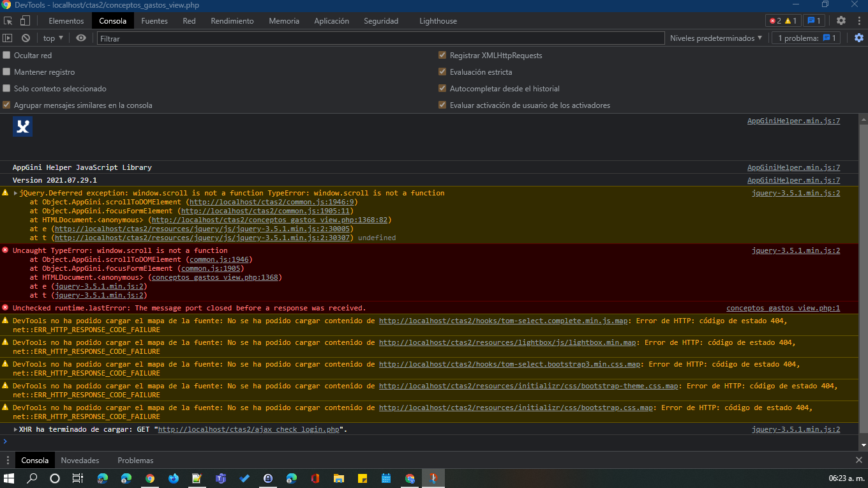868x488 pixels.
Task: Click the errors and warnings counter badge
Action: click(x=783, y=21)
